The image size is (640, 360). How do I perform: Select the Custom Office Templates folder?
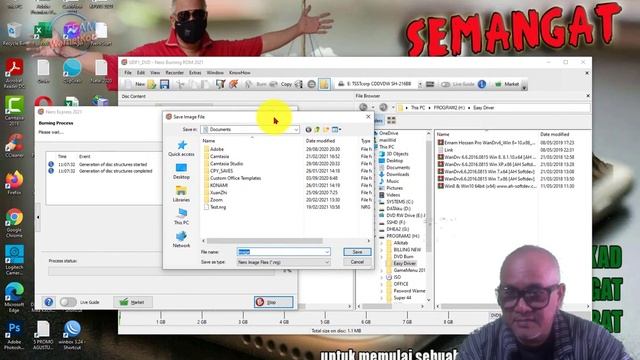tap(232, 178)
